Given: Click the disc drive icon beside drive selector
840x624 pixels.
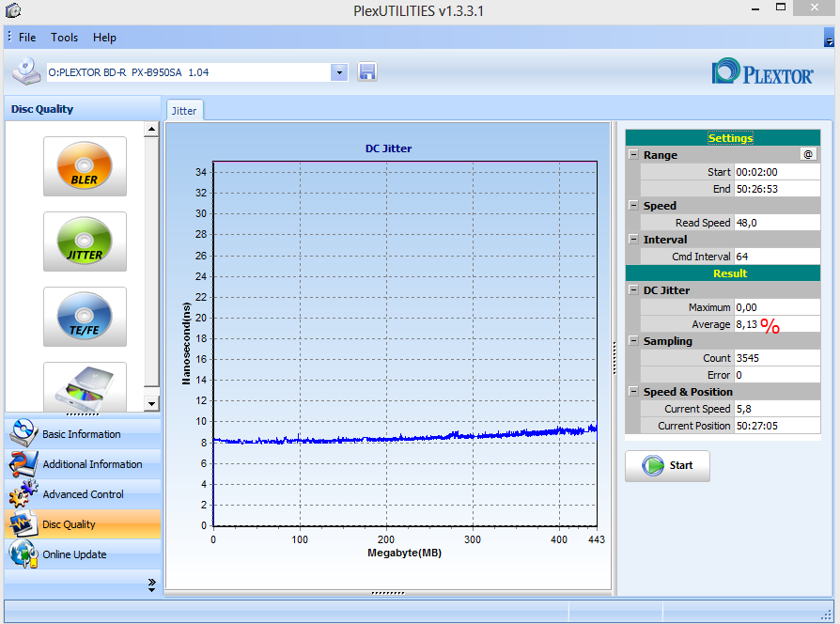Looking at the screenshot, I should 26,71.
